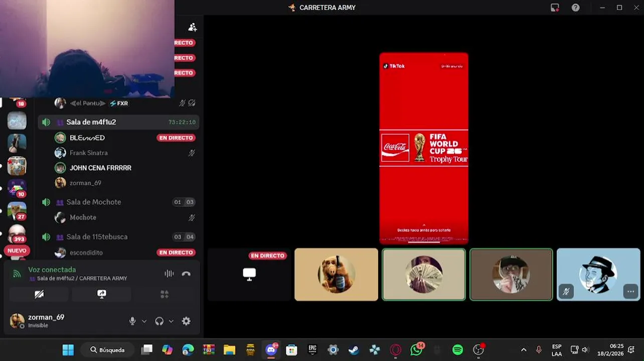The width and height of the screenshot is (644, 361).
Task: Watch escondidito's EN DIRECTO stream badge
Action: (x=176, y=253)
